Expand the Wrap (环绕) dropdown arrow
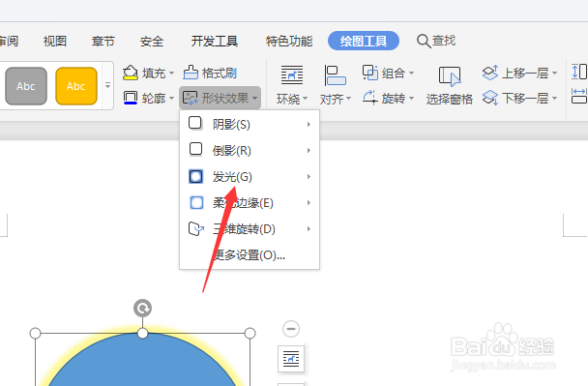 (306, 99)
